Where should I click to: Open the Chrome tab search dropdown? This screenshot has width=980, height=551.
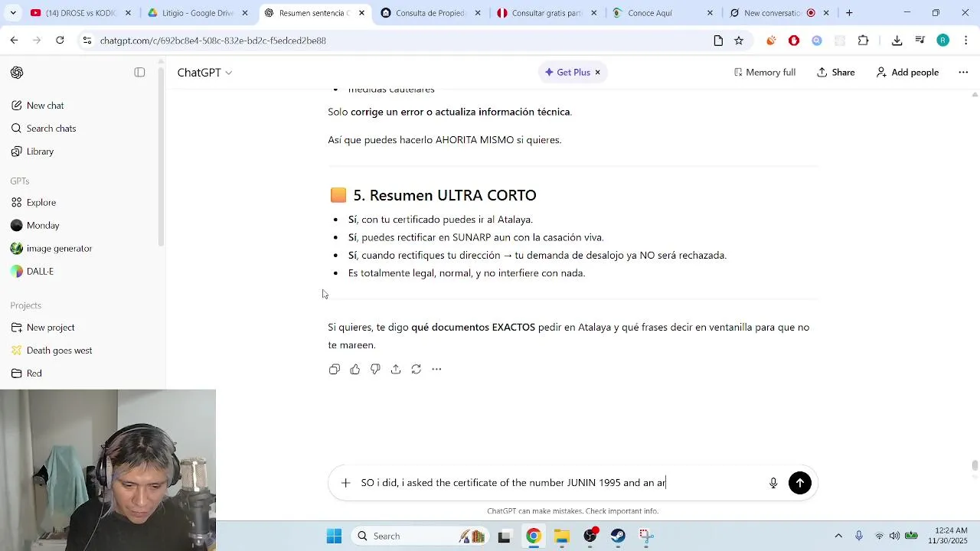click(13, 13)
